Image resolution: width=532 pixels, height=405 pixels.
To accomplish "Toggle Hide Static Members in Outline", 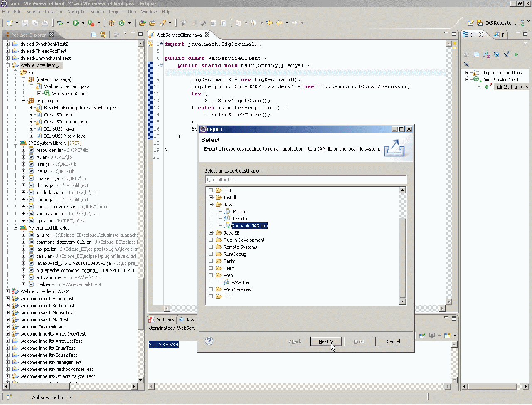I will 506,55.
